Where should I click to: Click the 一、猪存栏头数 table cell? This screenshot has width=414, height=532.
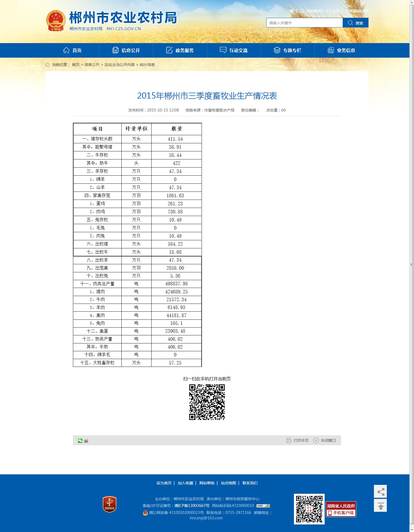[x=97, y=139]
